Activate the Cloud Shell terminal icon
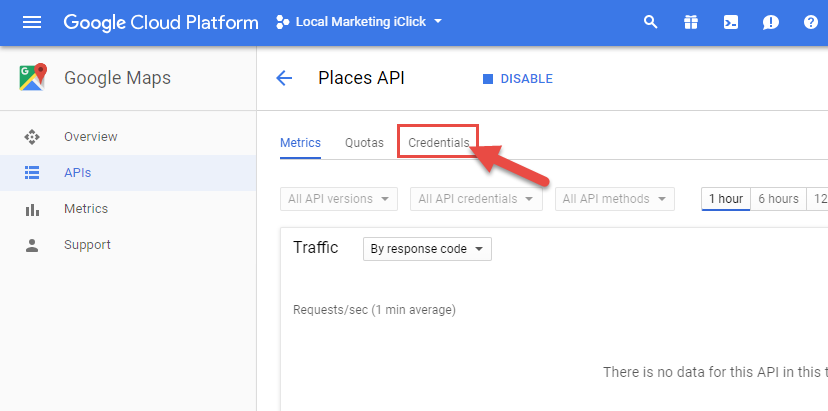 pyautogui.click(x=731, y=22)
